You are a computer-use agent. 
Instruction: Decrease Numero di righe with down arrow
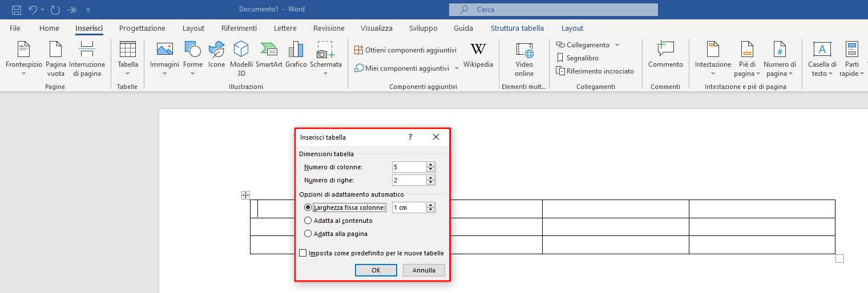point(431,183)
